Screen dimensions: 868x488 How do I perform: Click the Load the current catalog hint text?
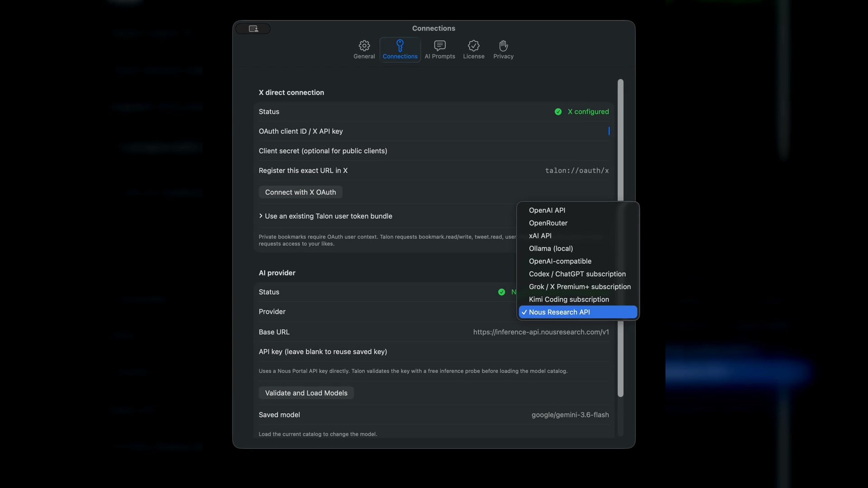pyautogui.click(x=318, y=434)
